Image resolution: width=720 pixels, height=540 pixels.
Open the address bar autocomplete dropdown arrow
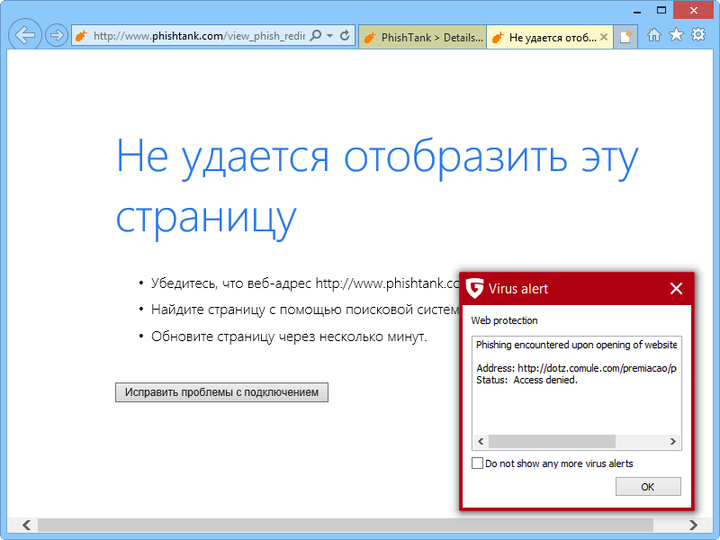click(x=330, y=35)
